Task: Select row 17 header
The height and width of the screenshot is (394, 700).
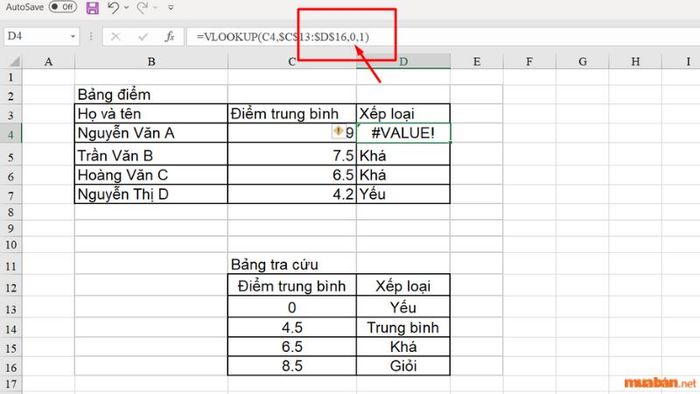Action: [11, 384]
